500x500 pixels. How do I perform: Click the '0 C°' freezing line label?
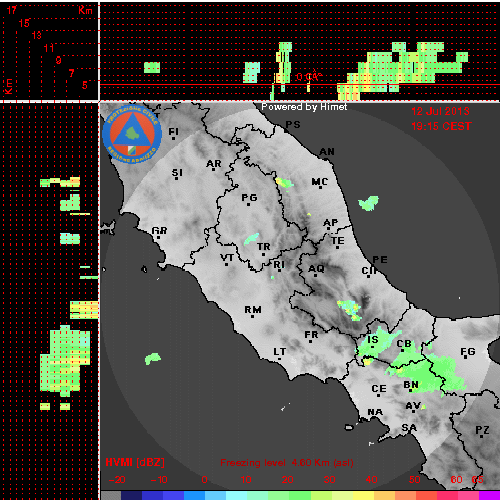click(x=309, y=76)
